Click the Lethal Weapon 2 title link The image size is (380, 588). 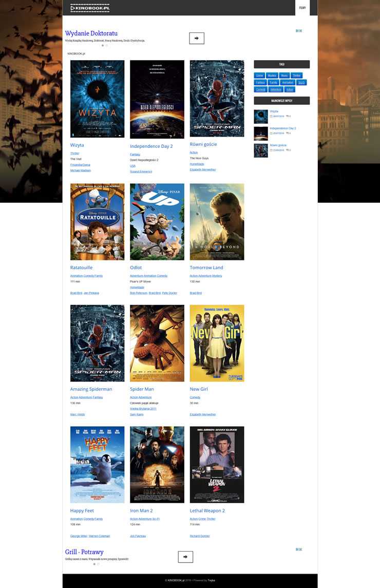(207, 510)
